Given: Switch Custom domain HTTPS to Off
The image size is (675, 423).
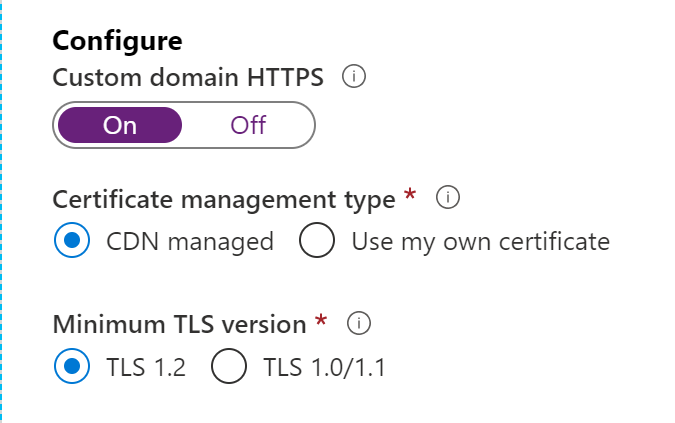Looking at the screenshot, I should 248,125.
